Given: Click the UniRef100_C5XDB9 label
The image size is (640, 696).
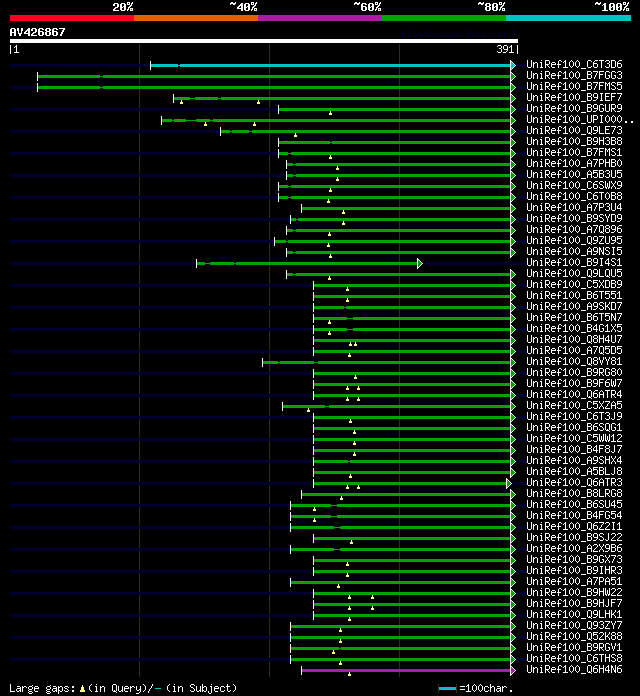Looking at the screenshot, I should point(574,284).
